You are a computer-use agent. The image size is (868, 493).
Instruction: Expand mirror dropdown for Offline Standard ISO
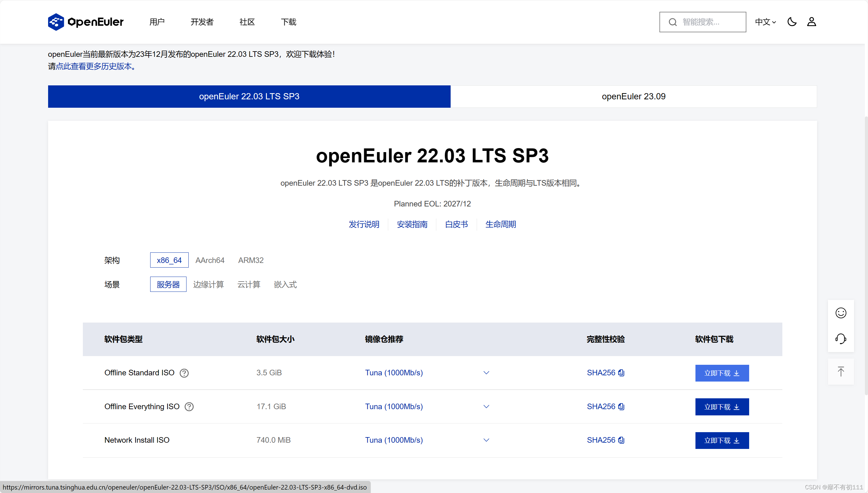tap(486, 373)
